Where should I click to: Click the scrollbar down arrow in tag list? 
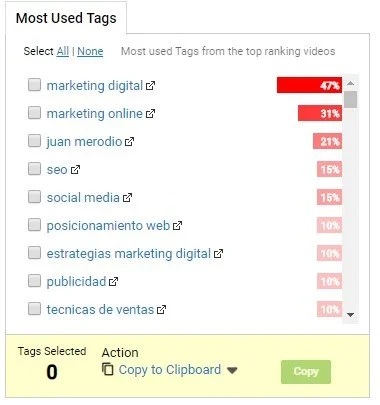coord(350,315)
